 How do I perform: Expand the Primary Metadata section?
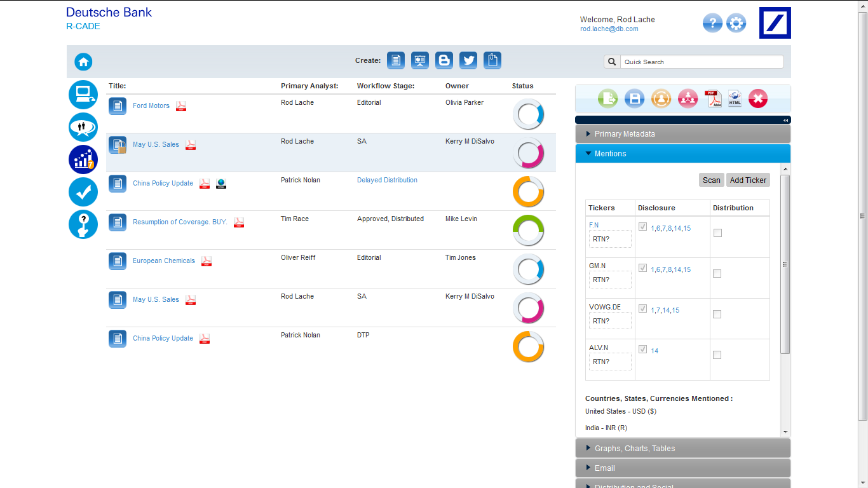[683, 134]
